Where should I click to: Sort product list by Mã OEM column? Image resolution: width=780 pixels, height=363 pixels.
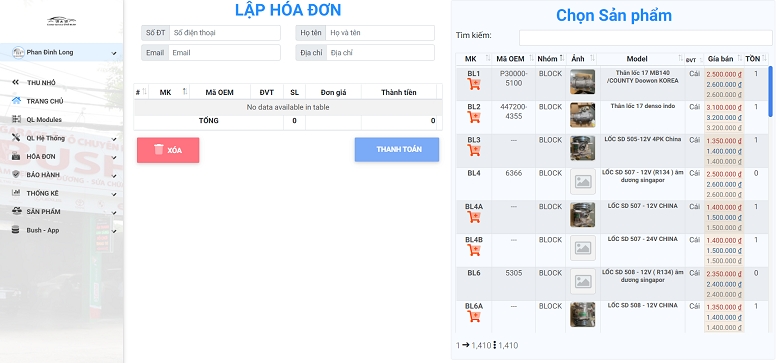pos(513,59)
